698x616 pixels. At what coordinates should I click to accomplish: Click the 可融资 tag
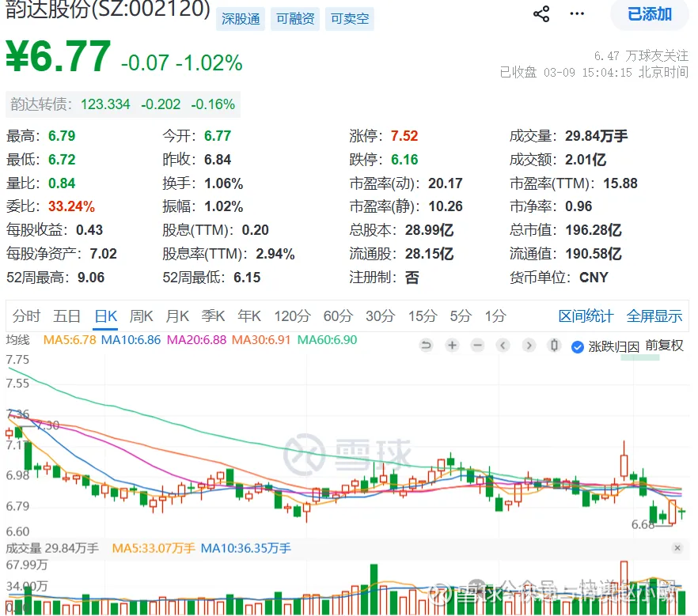[295, 19]
